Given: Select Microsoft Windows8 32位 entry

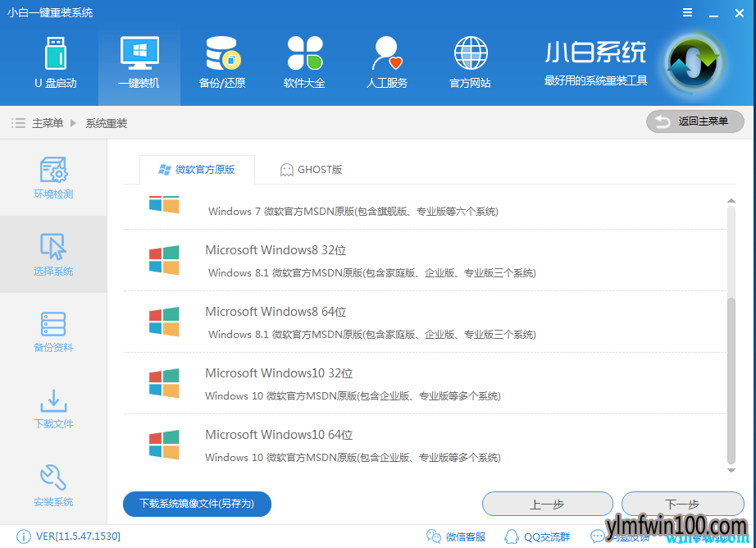Looking at the screenshot, I should coord(425,261).
